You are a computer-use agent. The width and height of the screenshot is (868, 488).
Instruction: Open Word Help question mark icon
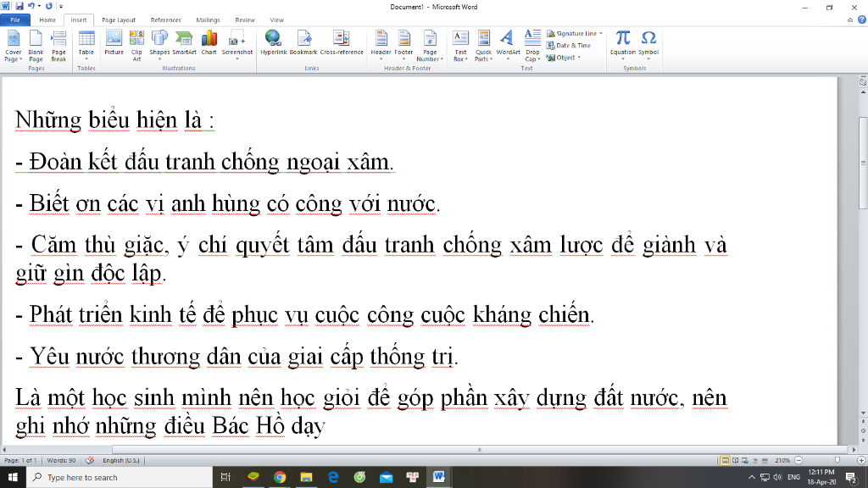click(862, 20)
